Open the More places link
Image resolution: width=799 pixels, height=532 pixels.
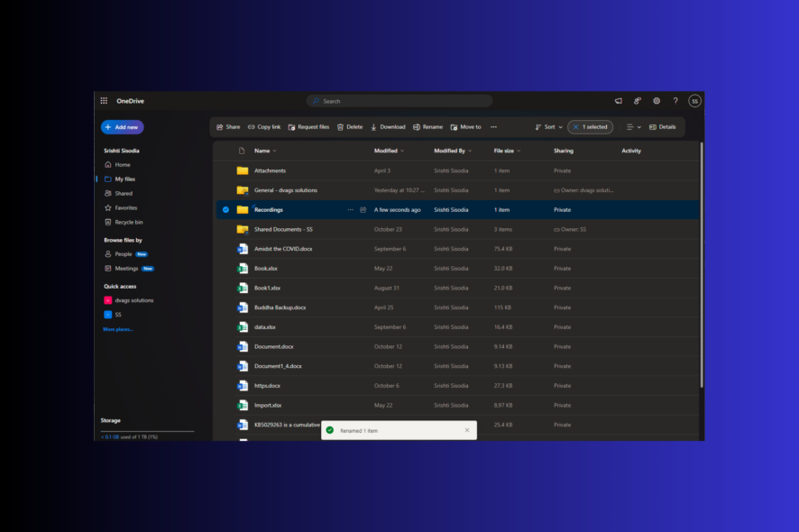(116, 328)
